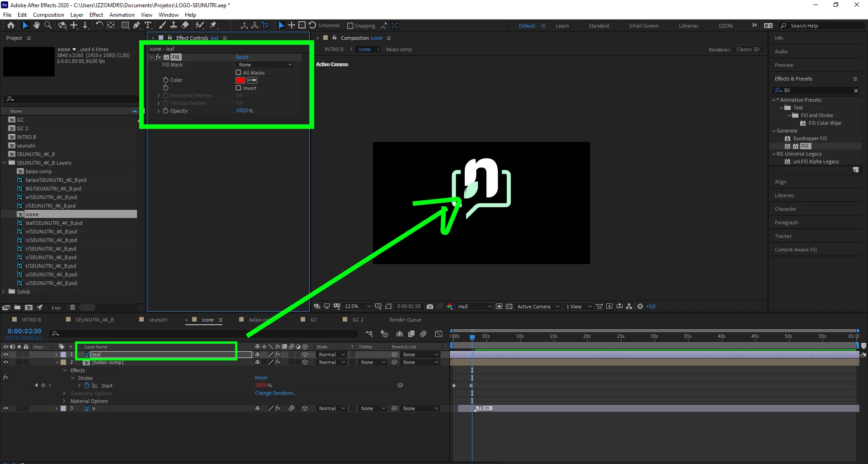Viewport: 868px width, 464px height.
Task: Open the 1 View layout dropdown
Action: (x=579, y=306)
